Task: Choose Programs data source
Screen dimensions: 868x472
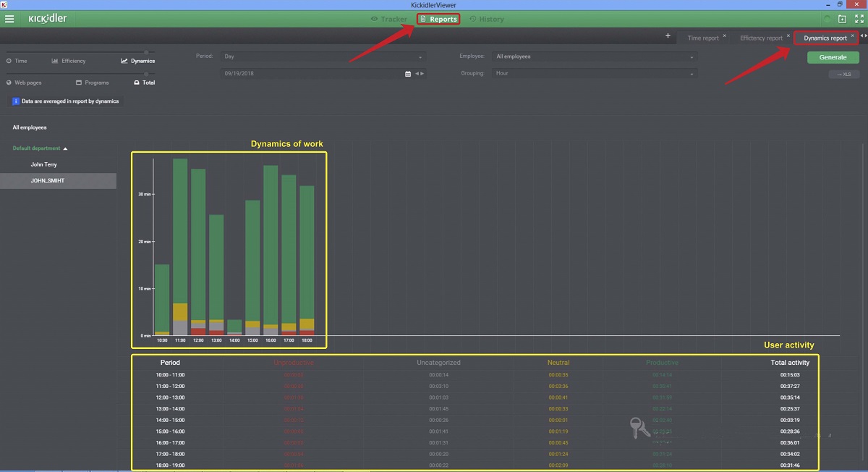Action: coord(92,83)
